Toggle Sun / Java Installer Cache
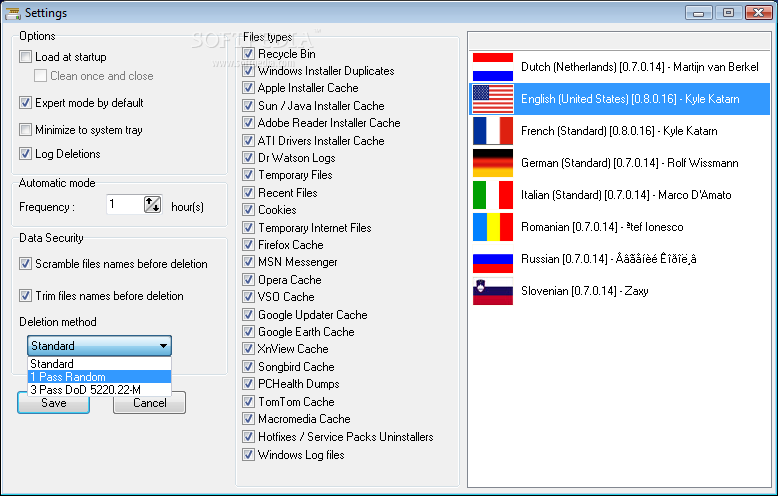 tap(248, 105)
